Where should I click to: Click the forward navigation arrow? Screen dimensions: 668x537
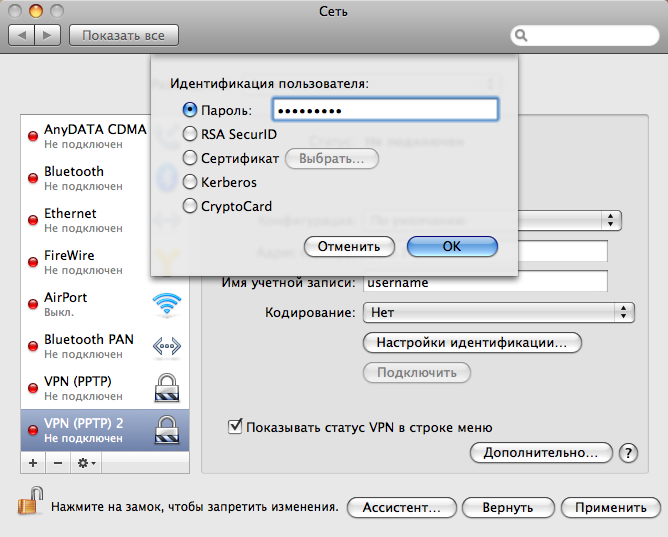point(47,35)
